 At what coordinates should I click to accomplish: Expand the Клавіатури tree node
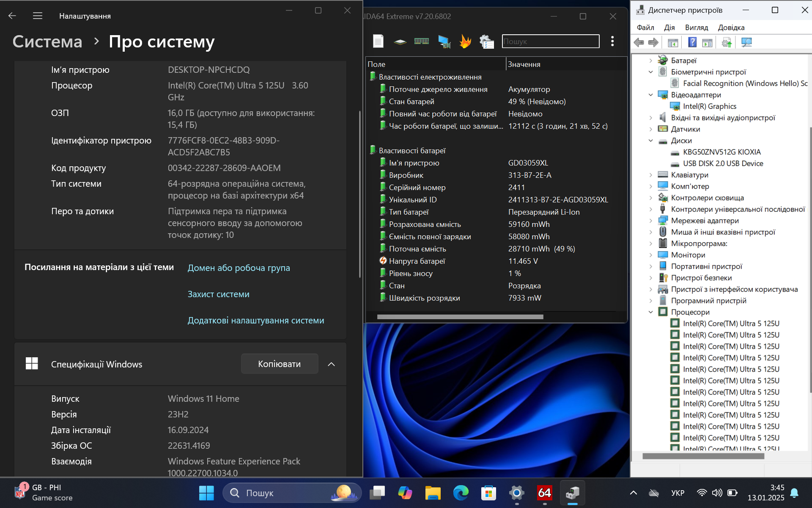point(650,175)
